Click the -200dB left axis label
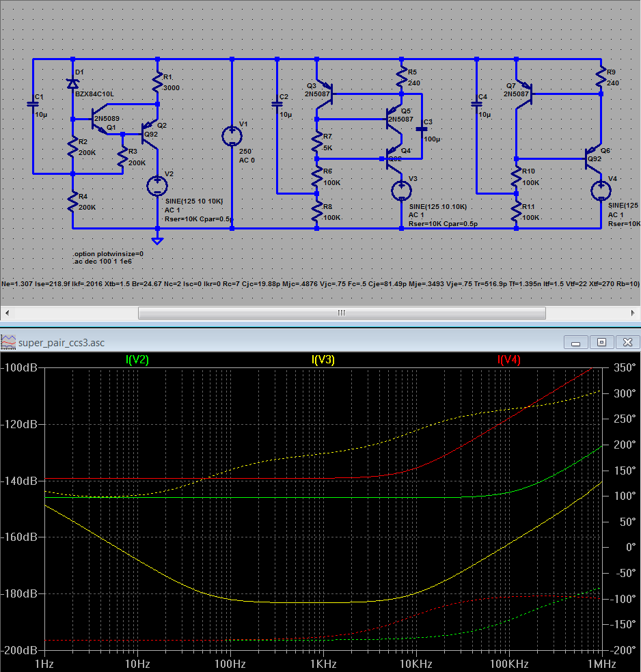Image resolution: width=641 pixels, height=672 pixels. tap(19, 650)
